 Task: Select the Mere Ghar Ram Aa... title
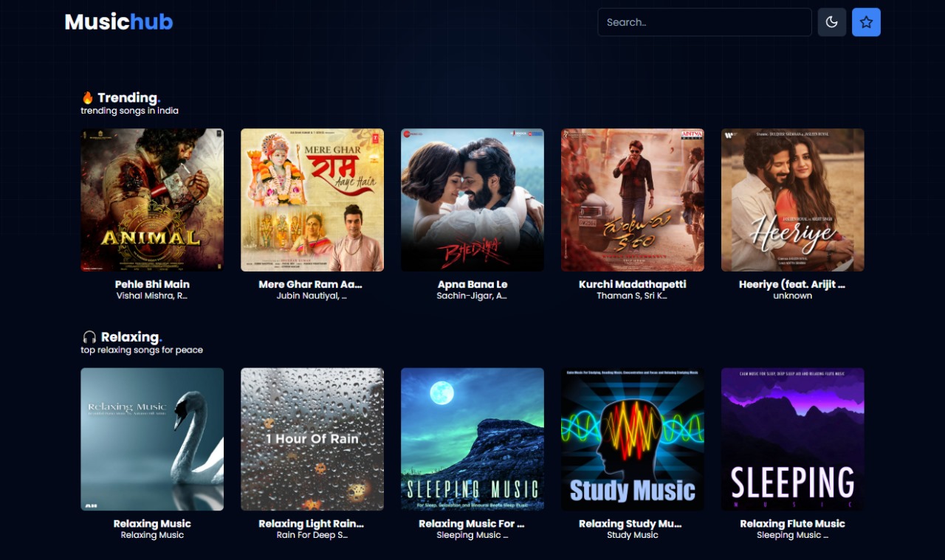[311, 284]
